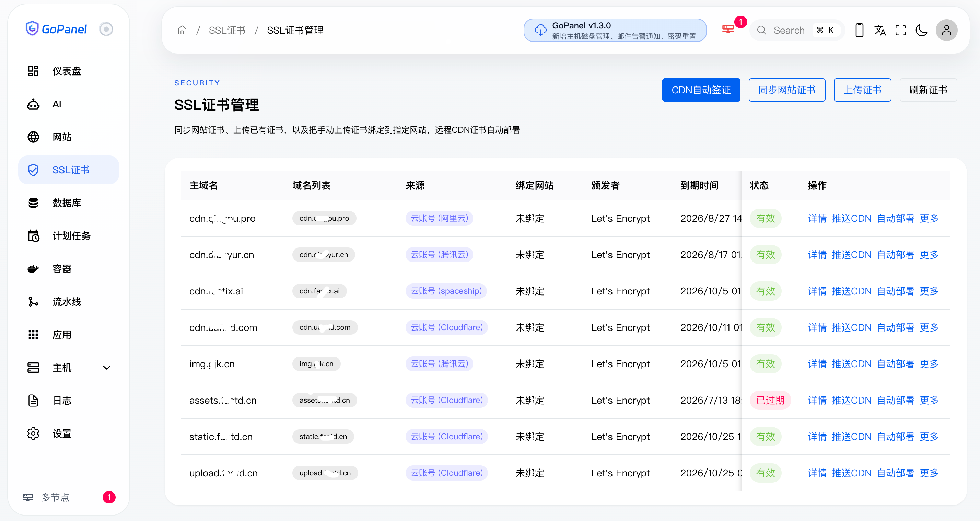Open the GoPanel v1.3.0 update notice
980x521 pixels.
tap(615, 30)
